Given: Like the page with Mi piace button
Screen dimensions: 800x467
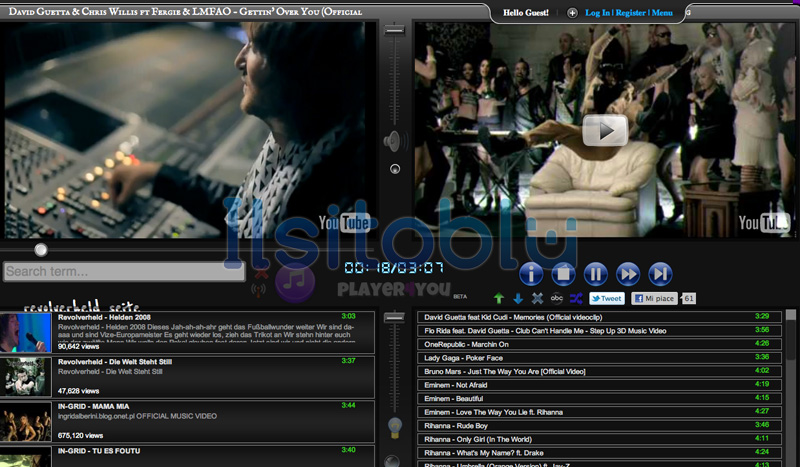Looking at the screenshot, I should (x=654, y=299).
